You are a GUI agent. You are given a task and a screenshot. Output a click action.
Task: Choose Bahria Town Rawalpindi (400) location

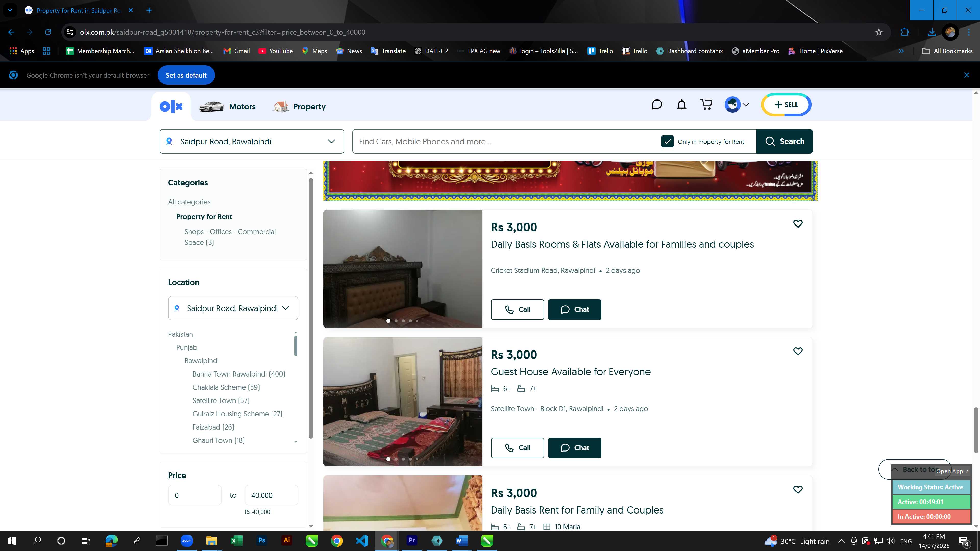click(x=239, y=374)
